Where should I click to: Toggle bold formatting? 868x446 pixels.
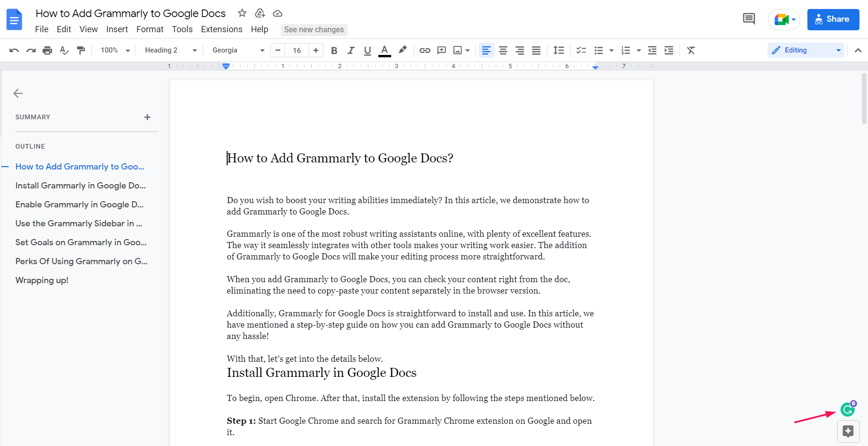(334, 50)
